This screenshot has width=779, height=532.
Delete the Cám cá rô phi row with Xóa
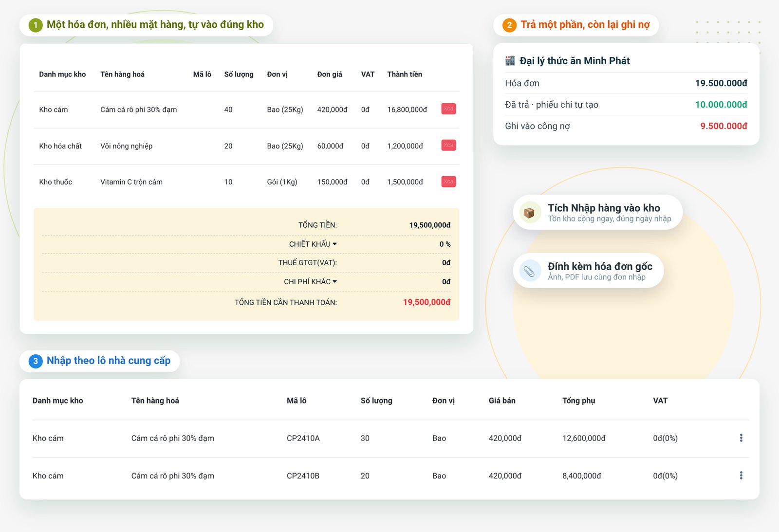[448, 109]
